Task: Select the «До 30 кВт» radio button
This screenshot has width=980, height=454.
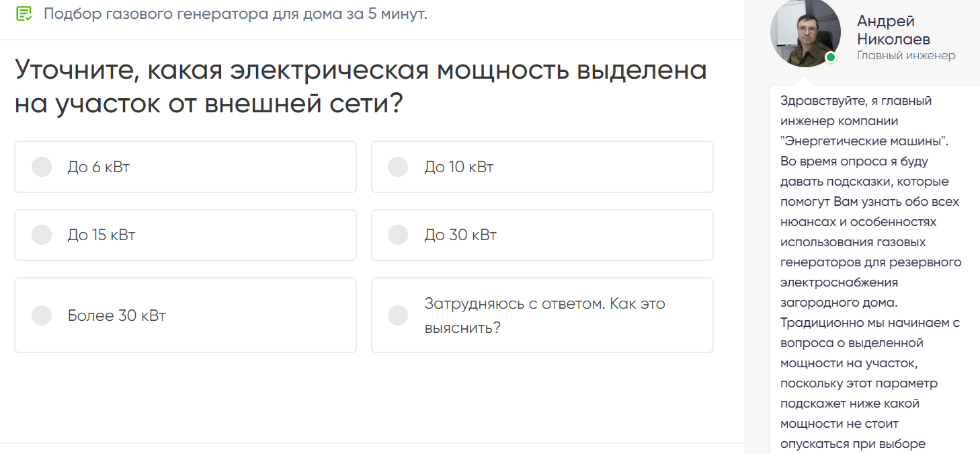Action: (398, 234)
